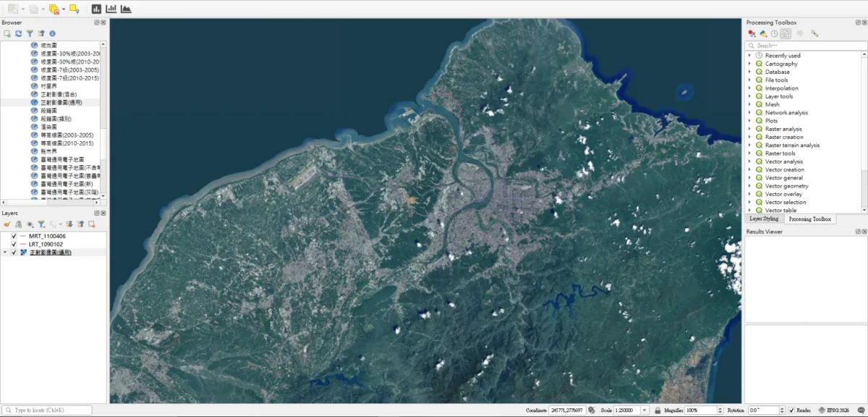This screenshot has height=417, width=868.
Task: Expand the Network analysis toolbox group
Action: (749, 112)
